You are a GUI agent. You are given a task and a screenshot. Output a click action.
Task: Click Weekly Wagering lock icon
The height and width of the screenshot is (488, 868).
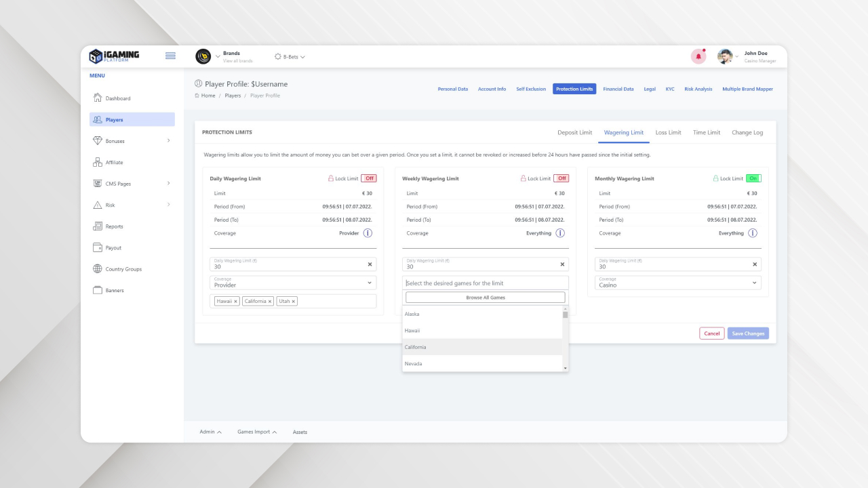524,178
